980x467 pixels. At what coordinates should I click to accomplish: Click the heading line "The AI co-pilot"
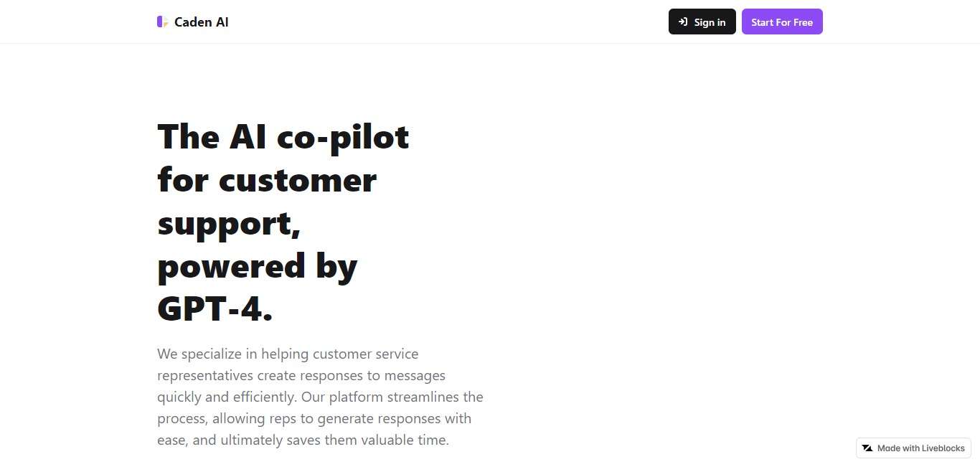coord(283,136)
